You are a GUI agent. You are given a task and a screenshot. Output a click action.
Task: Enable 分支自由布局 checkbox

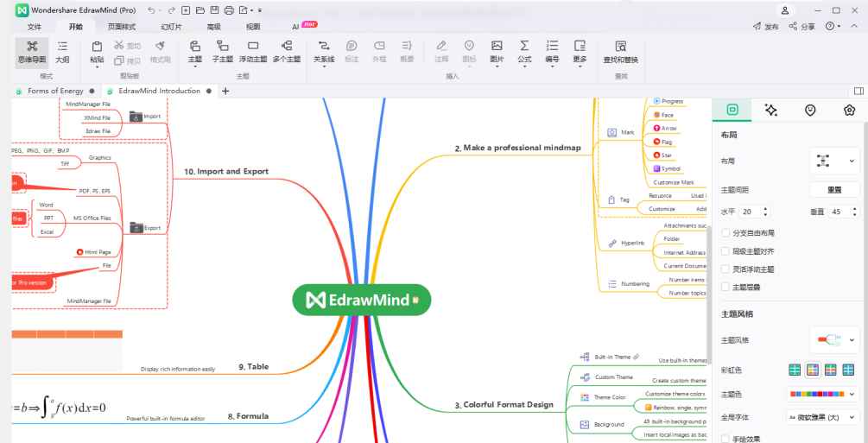pyautogui.click(x=725, y=233)
